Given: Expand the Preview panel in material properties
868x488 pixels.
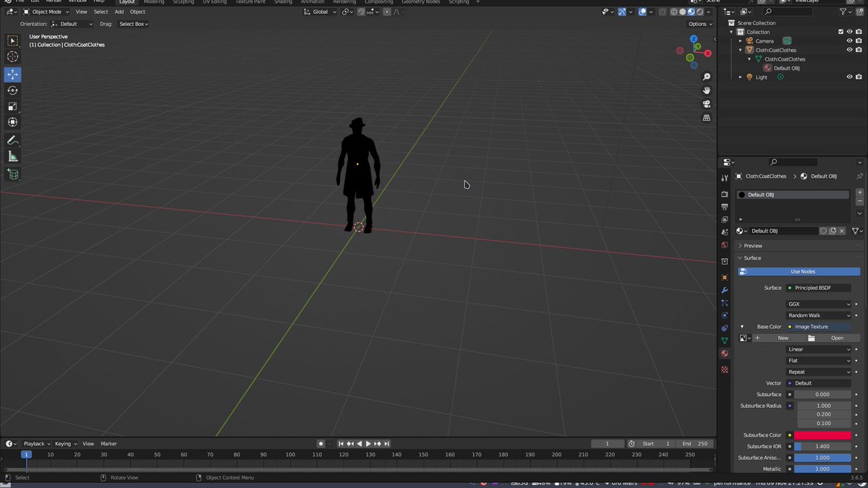Looking at the screenshot, I should (753, 246).
